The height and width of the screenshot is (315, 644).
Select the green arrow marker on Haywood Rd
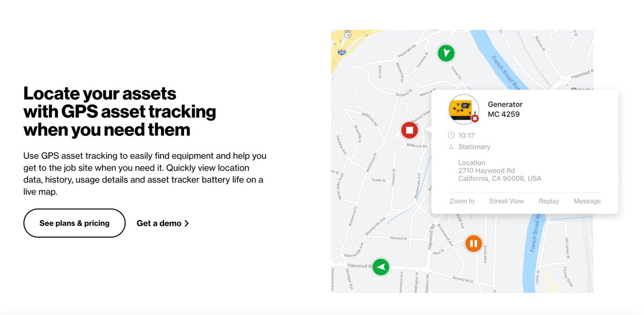click(381, 266)
